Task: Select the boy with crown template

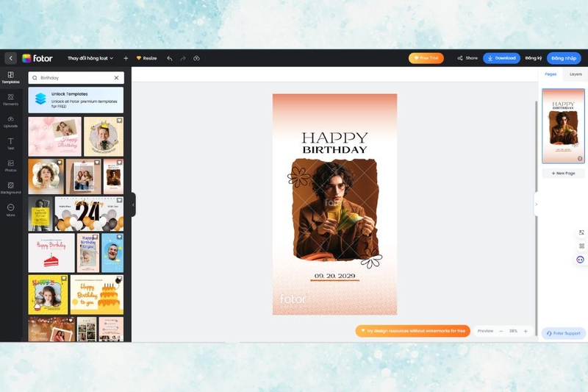Action: point(104,137)
